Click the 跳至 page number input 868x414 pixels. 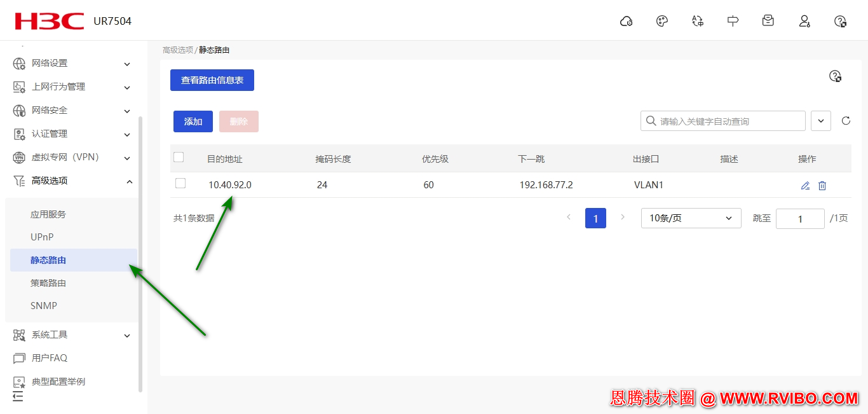point(801,219)
